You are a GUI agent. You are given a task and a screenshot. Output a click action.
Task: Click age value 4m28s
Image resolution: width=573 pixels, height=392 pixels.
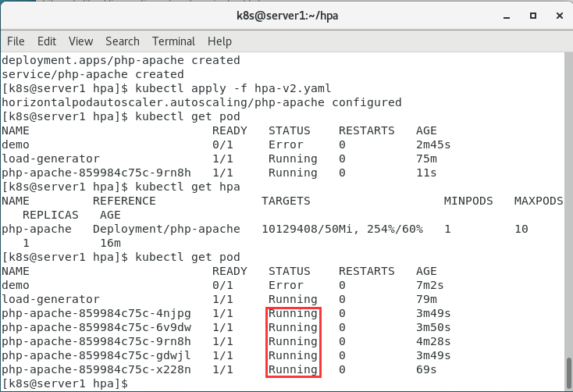433,341
